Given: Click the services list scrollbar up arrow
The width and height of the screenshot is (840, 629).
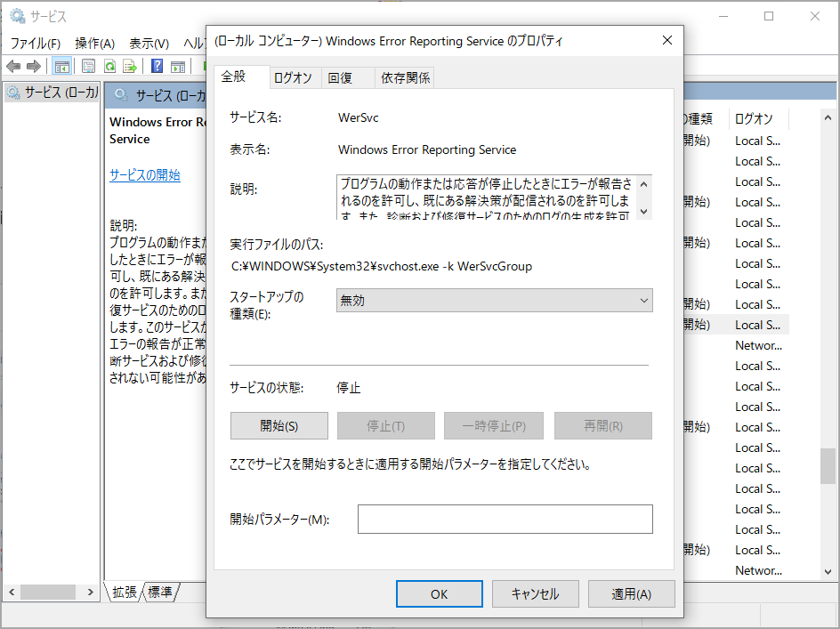Looking at the screenshot, I should click(x=828, y=117).
